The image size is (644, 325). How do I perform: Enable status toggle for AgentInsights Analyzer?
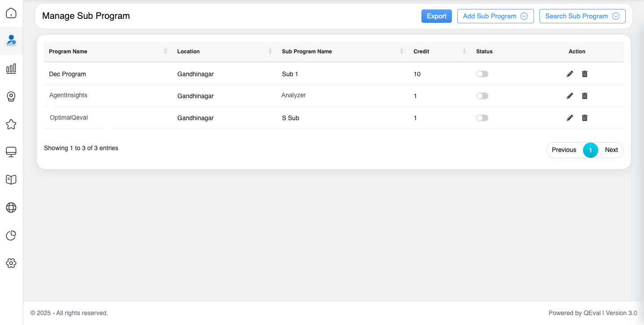[x=482, y=96]
